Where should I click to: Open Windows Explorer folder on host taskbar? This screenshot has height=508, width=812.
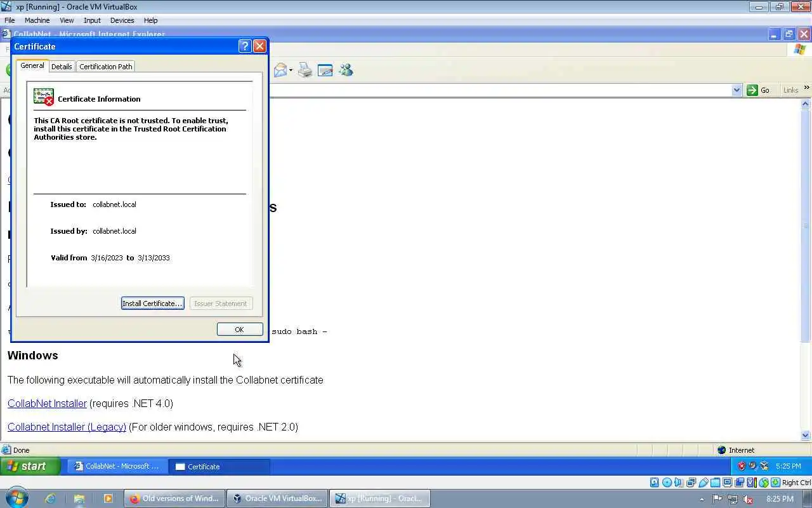pos(79,498)
